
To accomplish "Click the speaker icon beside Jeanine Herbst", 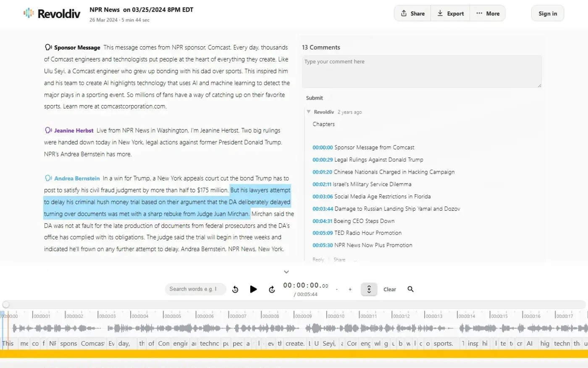I will click(x=48, y=130).
